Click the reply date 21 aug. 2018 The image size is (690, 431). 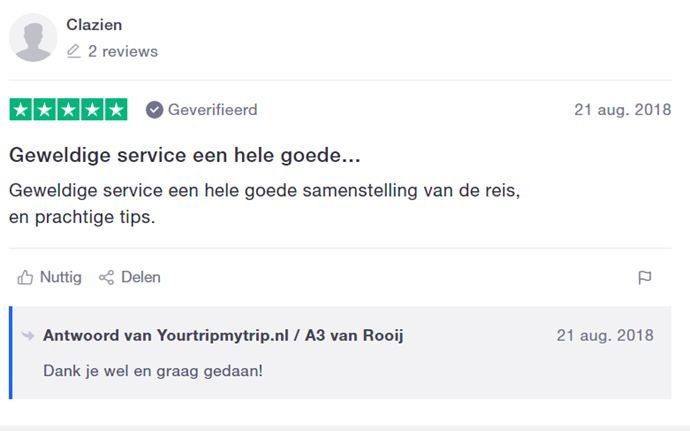pos(605,335)
